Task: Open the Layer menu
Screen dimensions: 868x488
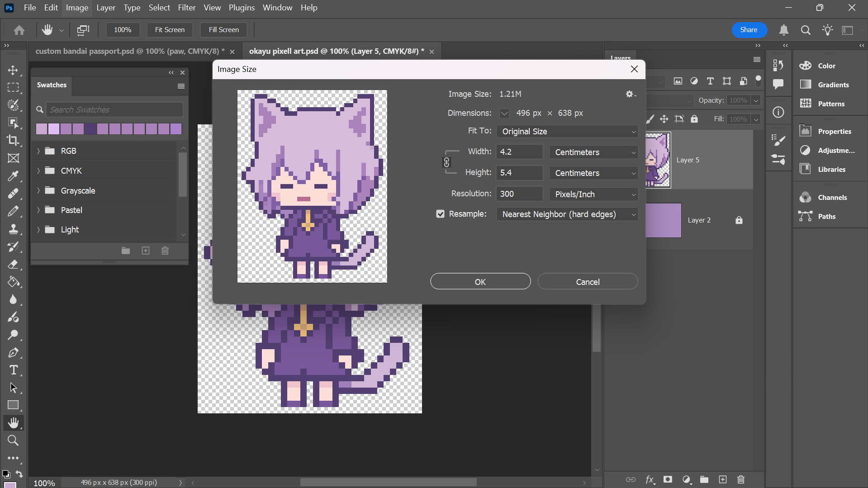Action: click(106, 8)
